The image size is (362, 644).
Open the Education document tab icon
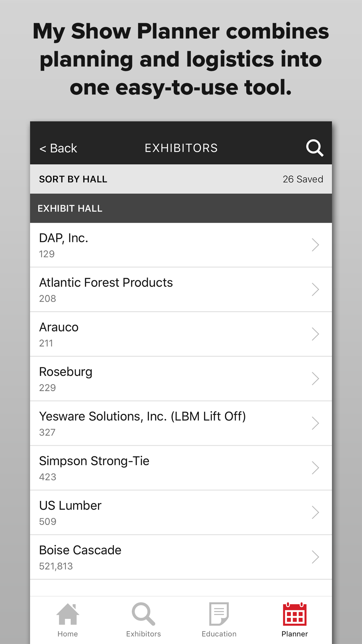pos(219,614)
